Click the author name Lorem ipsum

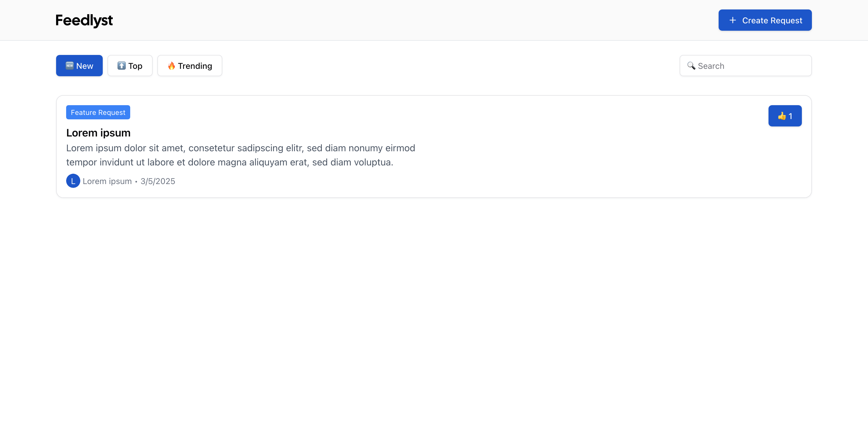click(107, 181)
